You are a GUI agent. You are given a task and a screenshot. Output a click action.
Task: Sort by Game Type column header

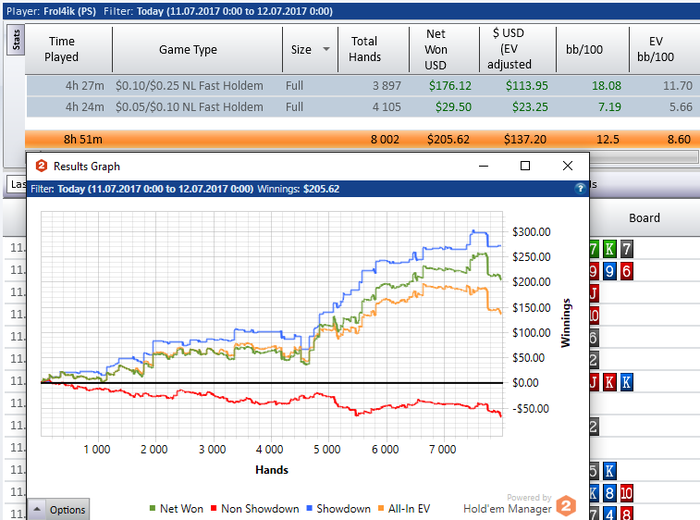click(188, 49)
